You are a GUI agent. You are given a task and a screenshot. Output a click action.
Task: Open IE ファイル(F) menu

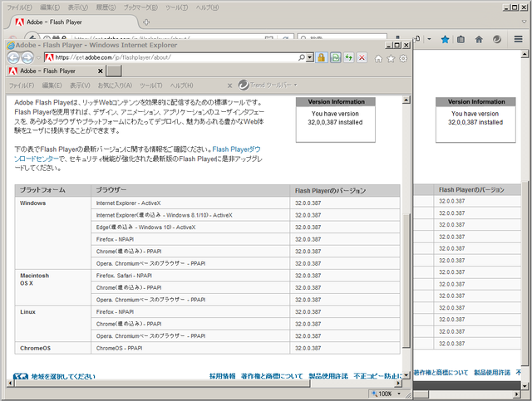point(22,86)
